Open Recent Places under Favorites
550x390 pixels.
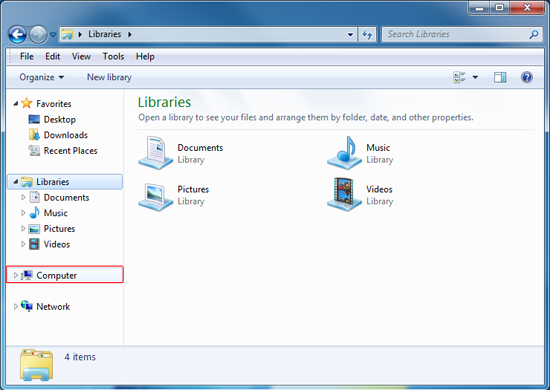point(71,151)
